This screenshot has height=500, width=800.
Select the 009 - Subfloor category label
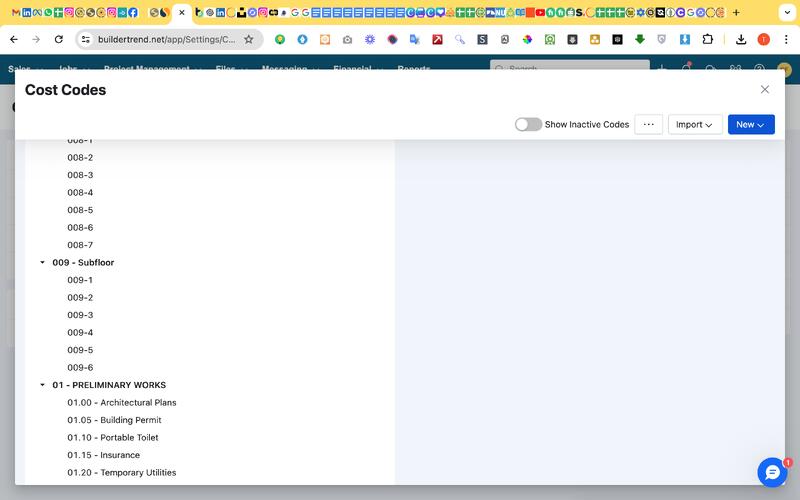(83, 262)
